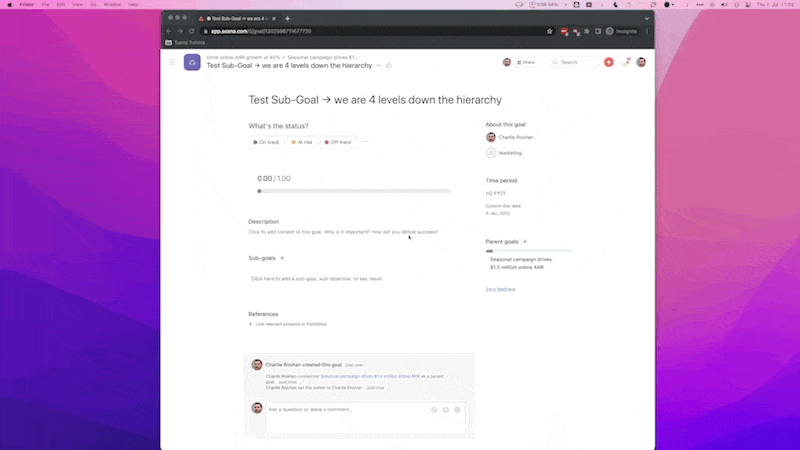
Task: Click third icon in comment box toolbar
Action: point(457,410)
